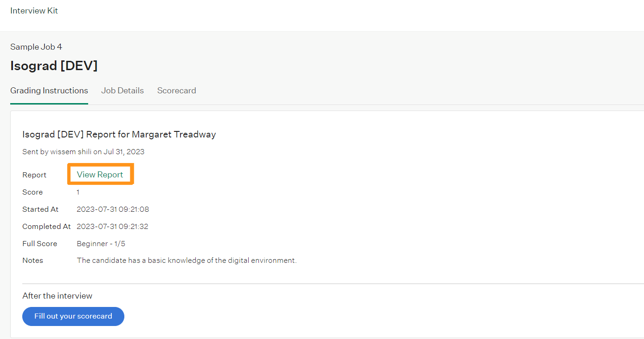The height and width of the screenshot is (339, 644).
Task: Click the Score value 1
Action: (x=78, y=192)
